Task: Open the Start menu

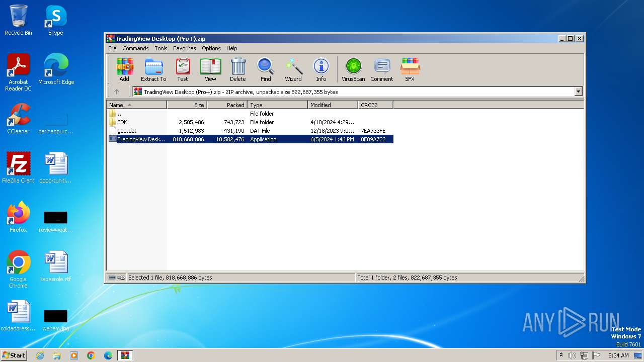Action: tap(14, 355)
